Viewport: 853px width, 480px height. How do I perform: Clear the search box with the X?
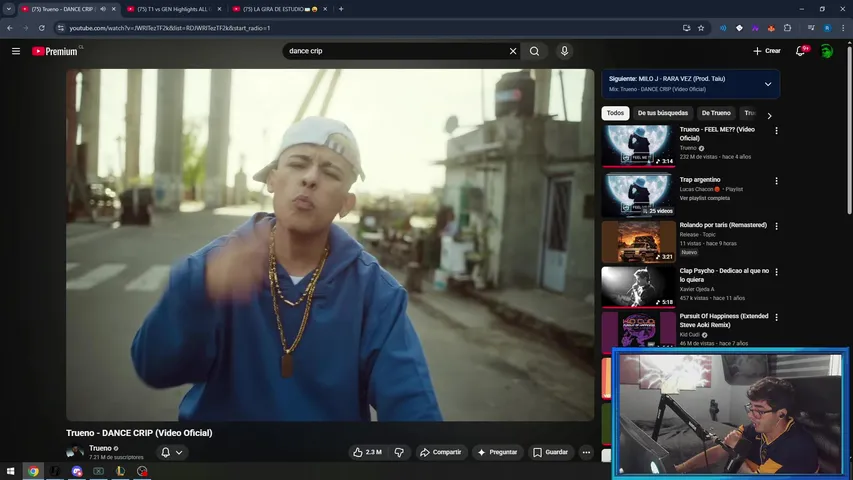[x=512, y=51]
